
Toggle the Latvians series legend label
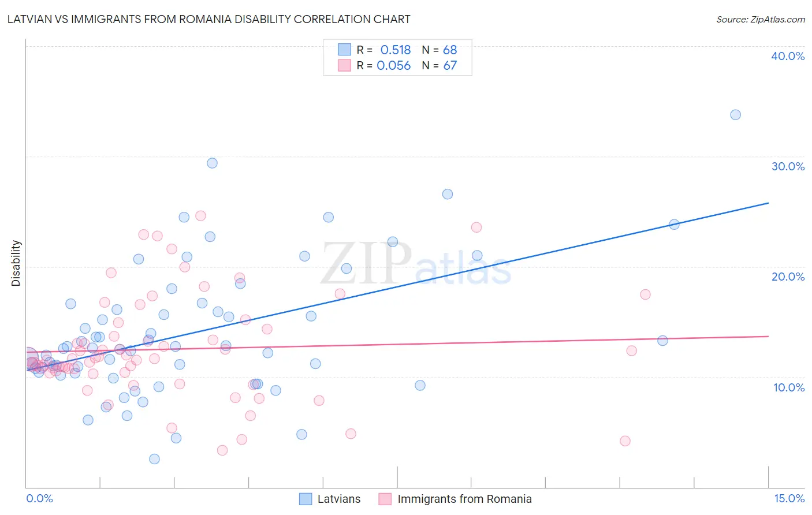339,499
